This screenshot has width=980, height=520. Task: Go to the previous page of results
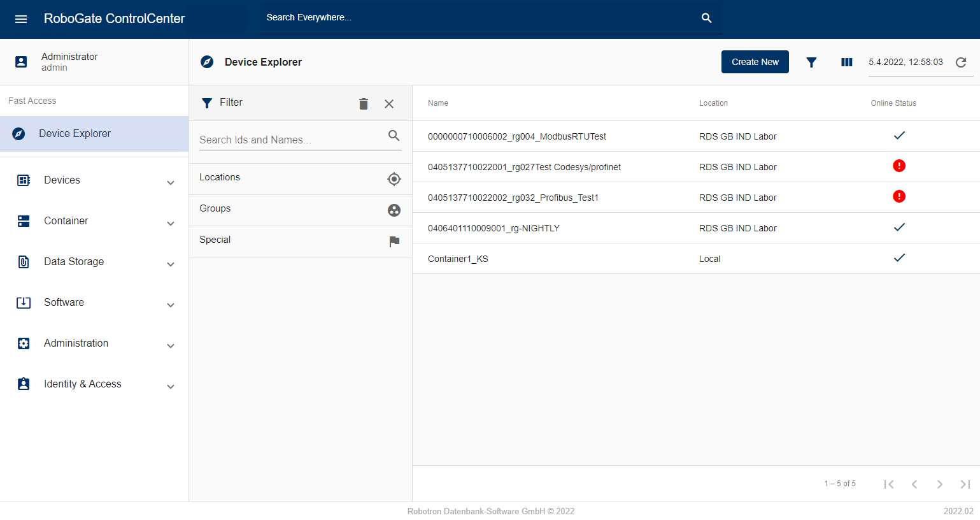click(914, 484)
